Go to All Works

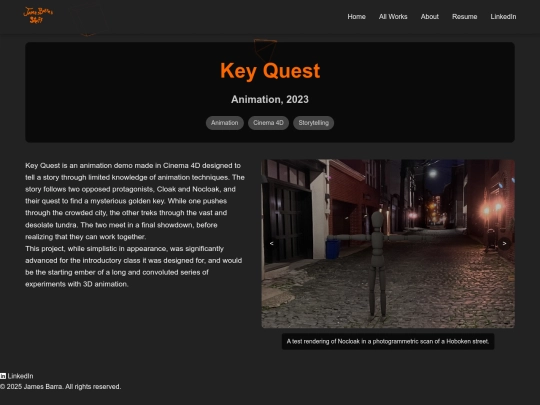click(393, 17)
